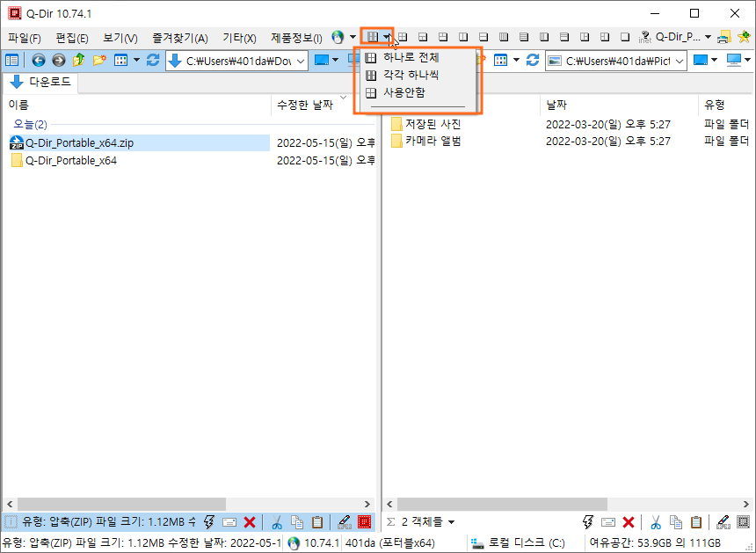Sort right pane by the 날짜 column header
The image size is (756, 553).
619,105
